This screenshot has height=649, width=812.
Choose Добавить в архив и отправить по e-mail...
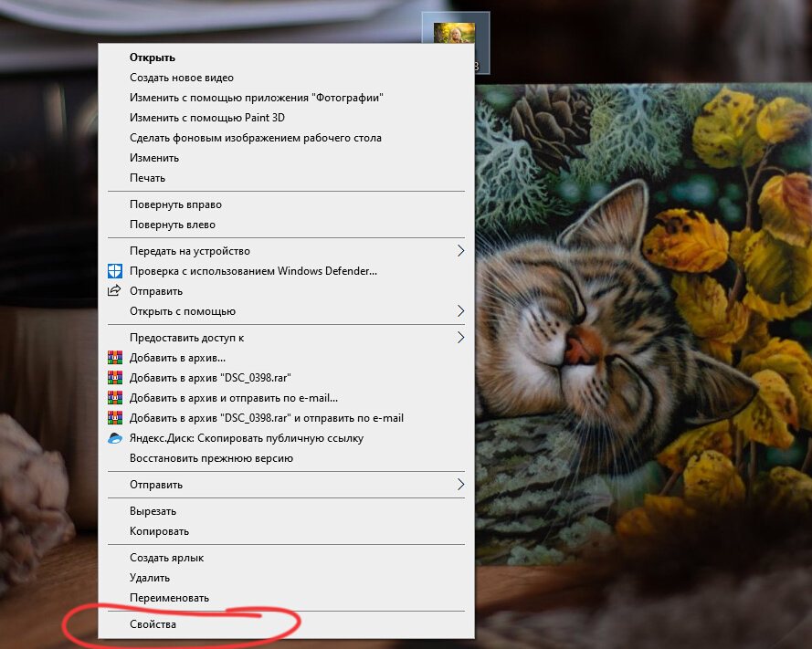(x=286, y=398)
